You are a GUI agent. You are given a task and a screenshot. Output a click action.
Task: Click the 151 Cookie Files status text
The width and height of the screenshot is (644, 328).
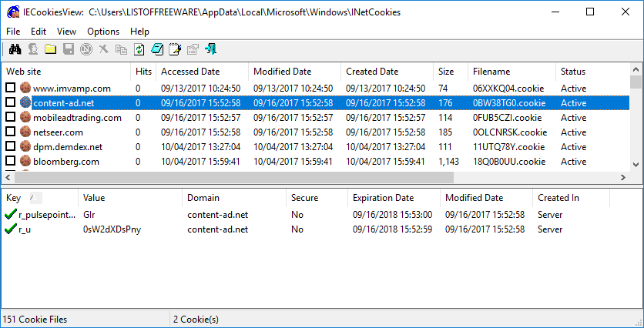35,320
